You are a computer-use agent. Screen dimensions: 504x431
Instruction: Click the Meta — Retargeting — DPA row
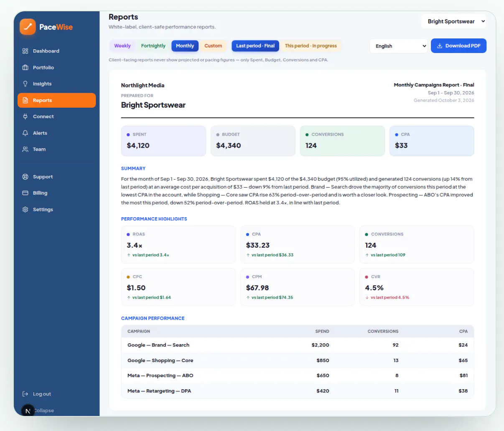point(298,391)
